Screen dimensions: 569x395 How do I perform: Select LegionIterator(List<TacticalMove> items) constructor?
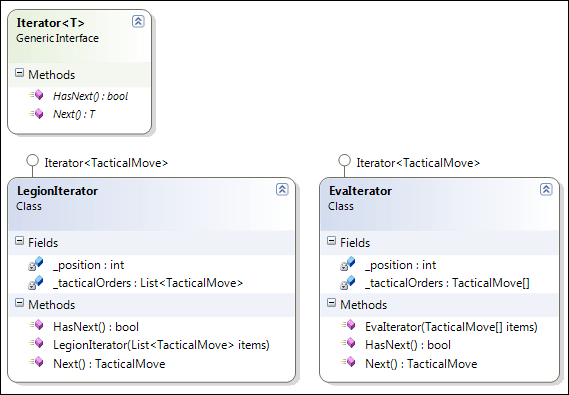coord(161,345)
